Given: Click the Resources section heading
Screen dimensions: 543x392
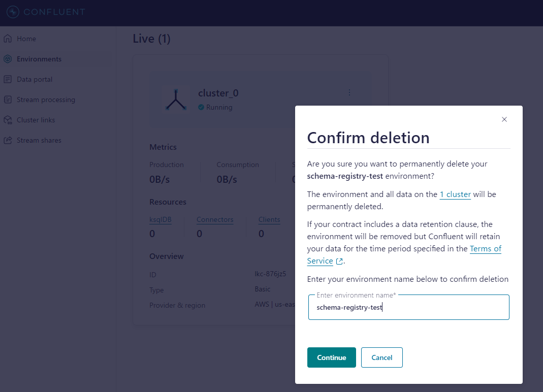Looking at the screenshot, I should pos(168,202).
